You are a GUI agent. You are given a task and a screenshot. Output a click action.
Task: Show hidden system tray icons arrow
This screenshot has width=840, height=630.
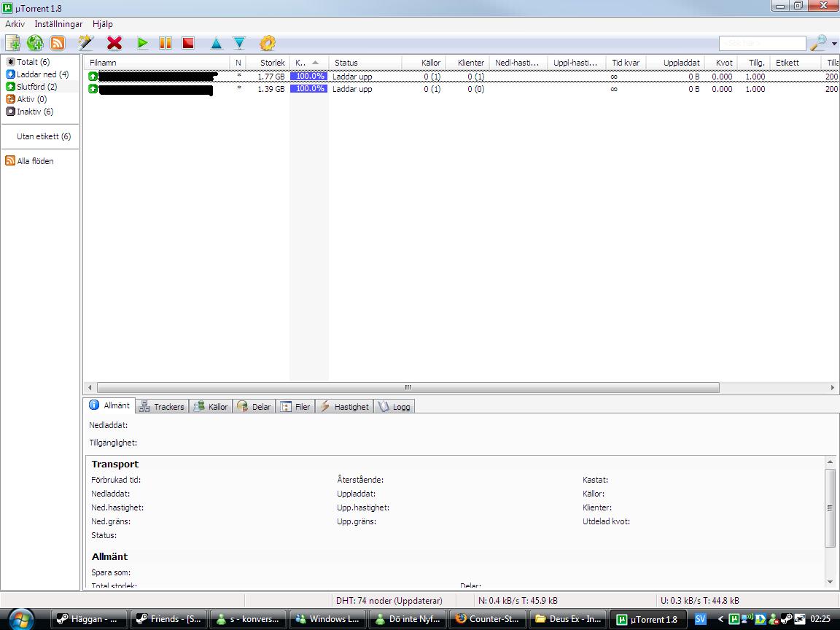[x=720, y=619]
